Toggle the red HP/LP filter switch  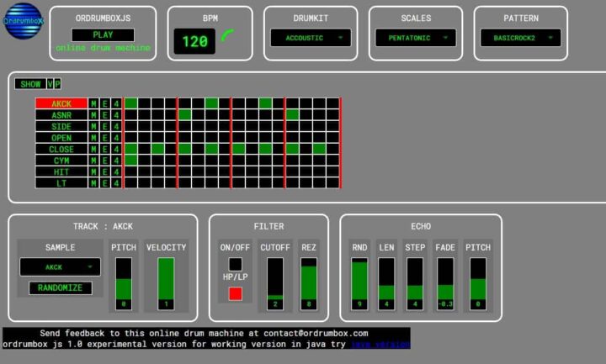pyautogui.click(x=236, y=293)
